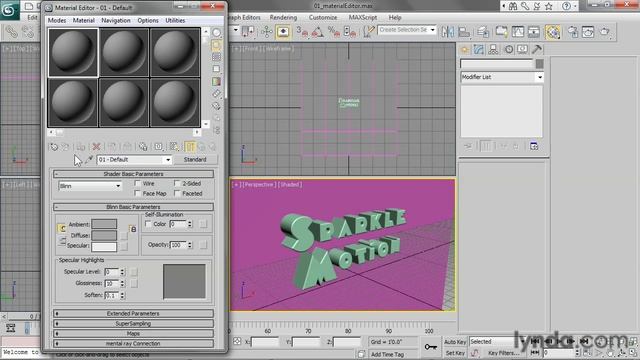Image resolution: width=640 pixels, height=360 pixels.
Task: Click Show Shaded Material in Viewport icon
Action: pyautogui.click(x=174, y=147)
